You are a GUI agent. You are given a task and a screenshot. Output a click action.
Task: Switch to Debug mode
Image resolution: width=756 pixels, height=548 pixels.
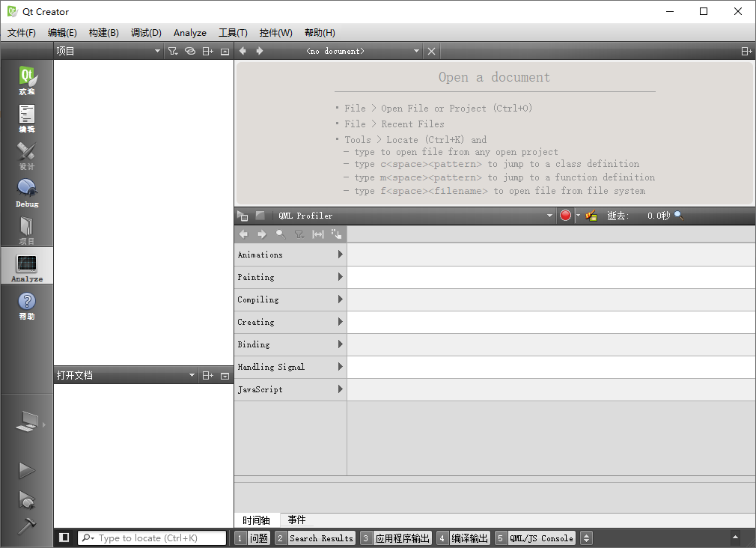point(27,192)
